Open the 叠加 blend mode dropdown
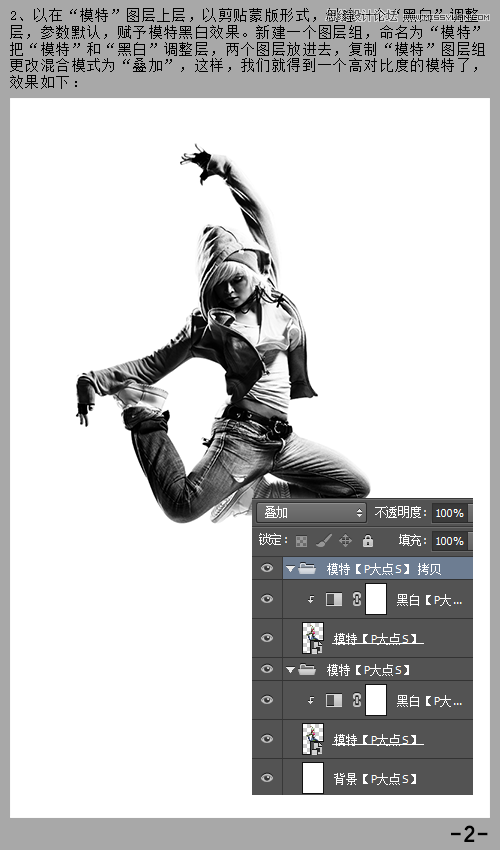 point(312,512)
